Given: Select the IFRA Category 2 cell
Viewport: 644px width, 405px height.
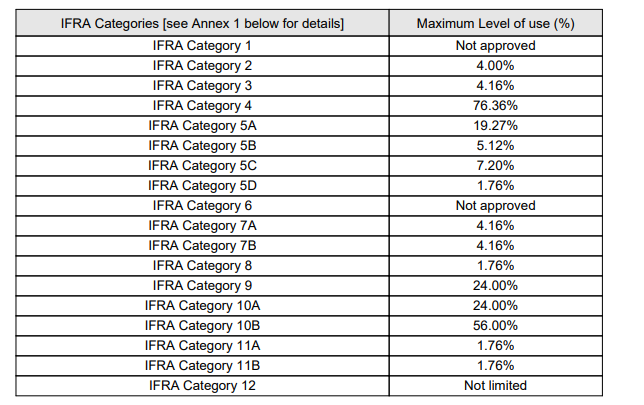Looking at the screenshot, I should coord(202,65).
